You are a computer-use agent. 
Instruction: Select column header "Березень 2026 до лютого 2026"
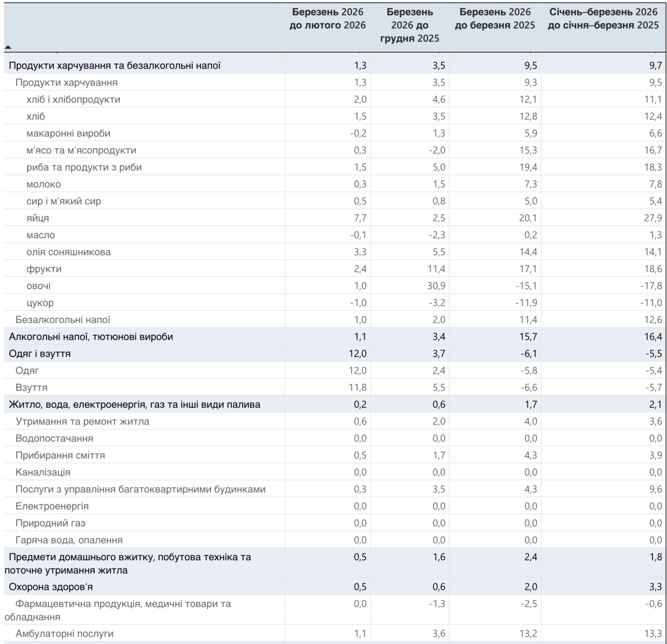pyautogui.click(x=328, y=19)
